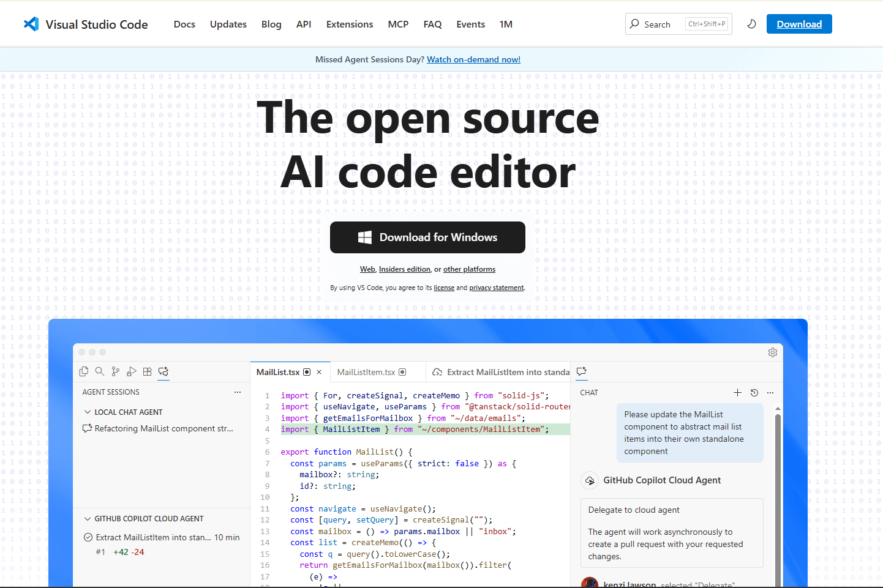The image size is (883, 588).
Task: Open the Watch on-demand now link
Action: coord(473,59)
